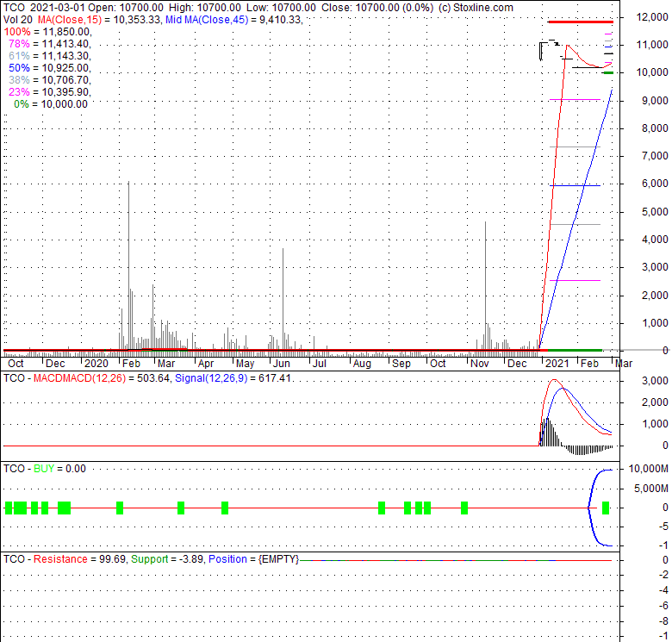Screen dimensions: 672x642
Task: Click the volume spike in November
Action: pyautogui.click(x=485, y=285)
